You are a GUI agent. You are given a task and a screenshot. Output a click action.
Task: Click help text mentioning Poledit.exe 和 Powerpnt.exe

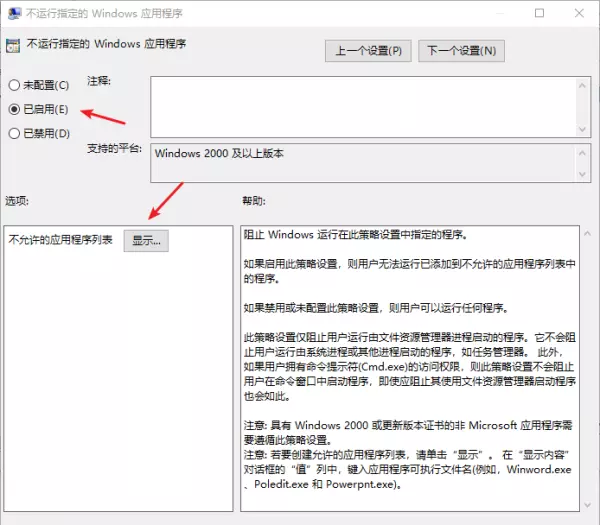tap(324, 484)
